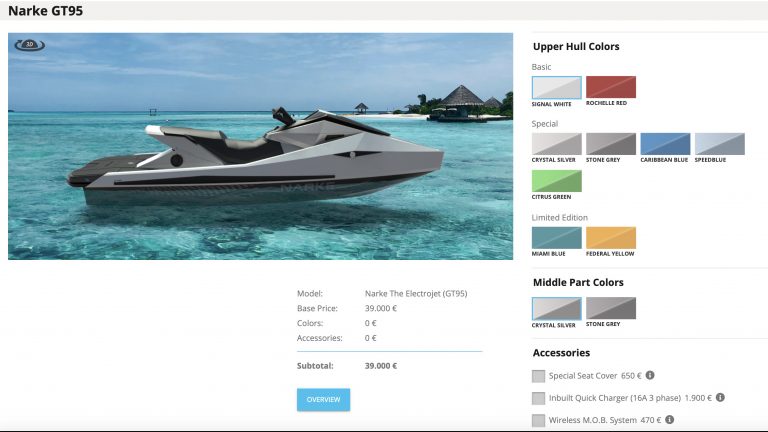Viewport: 768px width, 432px height.
Task: Click the jet ski preview image
Action: 261,146
